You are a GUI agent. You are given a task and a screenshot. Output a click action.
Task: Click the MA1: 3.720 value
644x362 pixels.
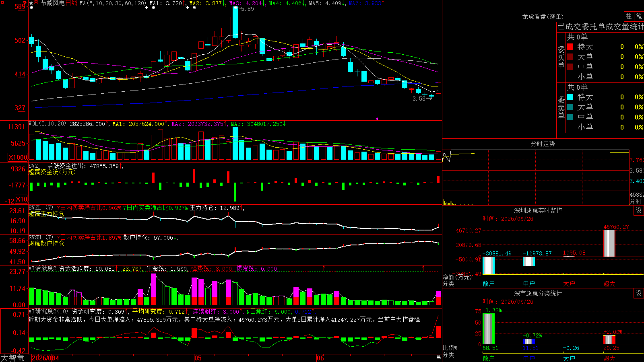click(x=166, y=3)
